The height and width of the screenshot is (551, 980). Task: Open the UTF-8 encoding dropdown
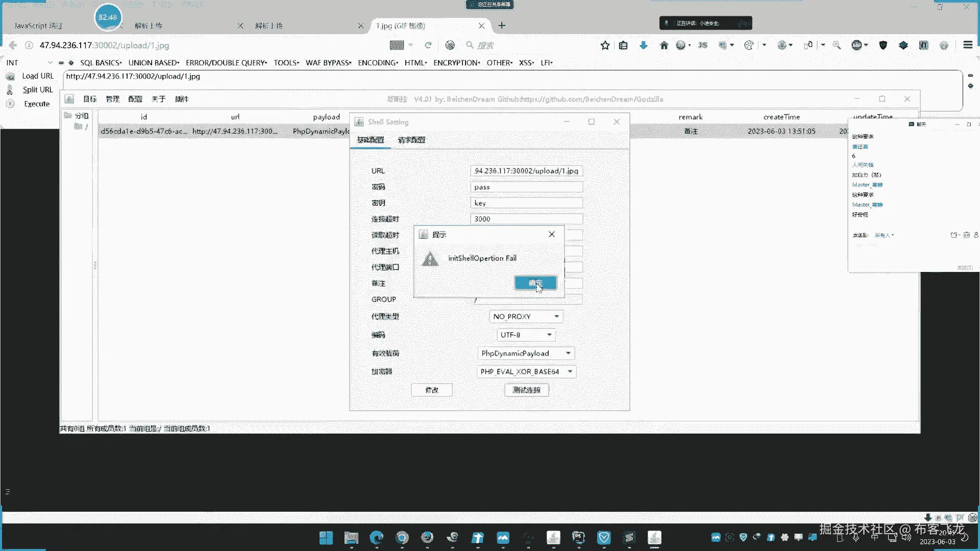[x=549, y=335]
